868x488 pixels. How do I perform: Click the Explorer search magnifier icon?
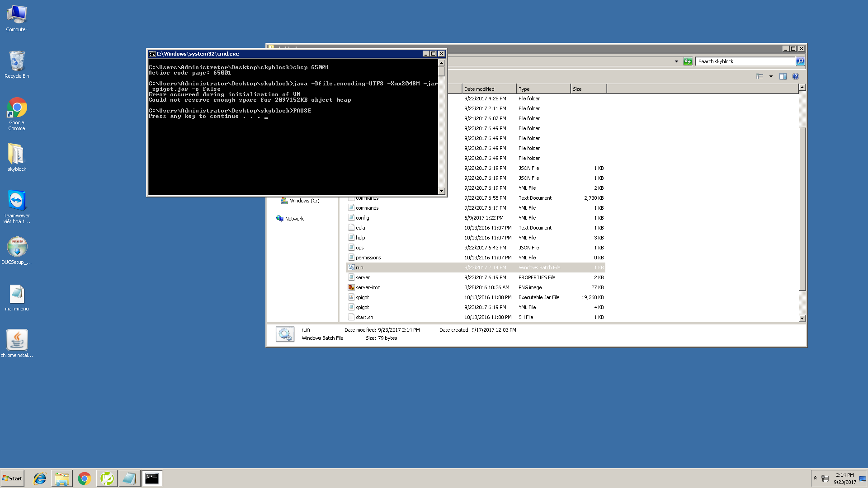[x=800, y=61]
